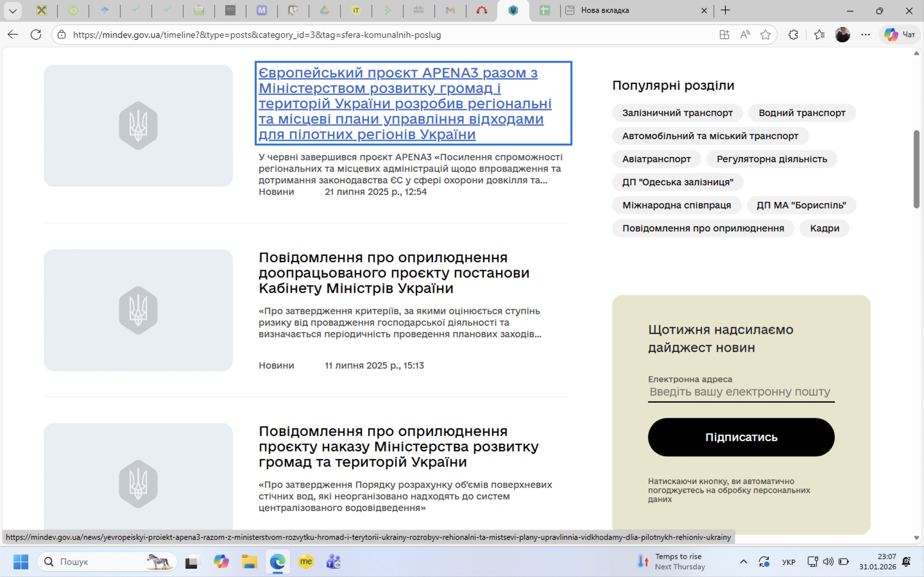Click the Favorites star in address bar
This screenshot has width=924, height=577.
point(765,35)
